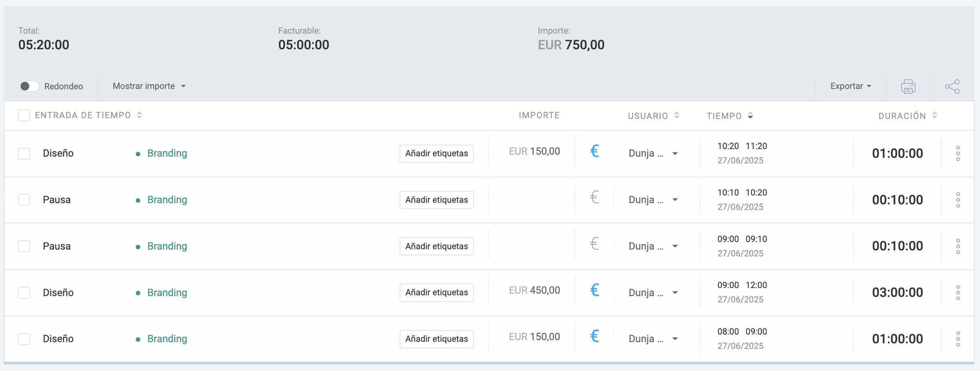Toggle billable euro icon for 03:00:00 Diseño entry
This screenshot has height=371, width=980.
595,290
